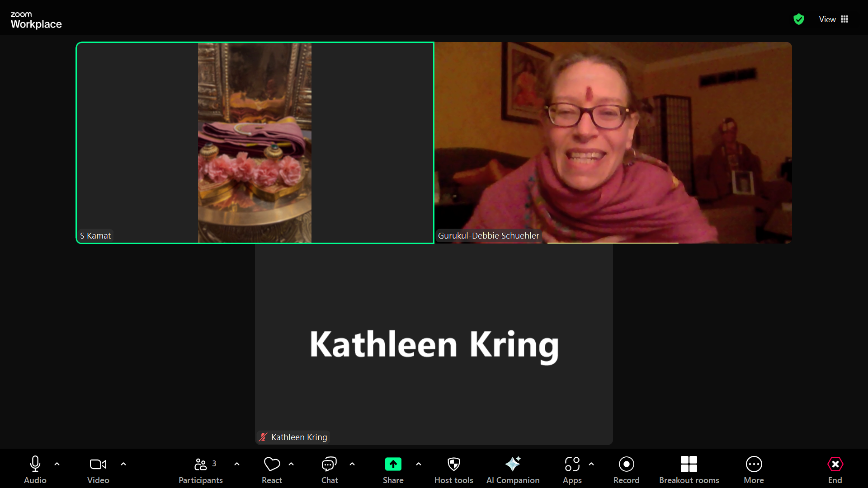Image resolution: width=868 pixels, height=488 pixels.
Task: Click the green encryption shield icon
Action: (799, 19)
